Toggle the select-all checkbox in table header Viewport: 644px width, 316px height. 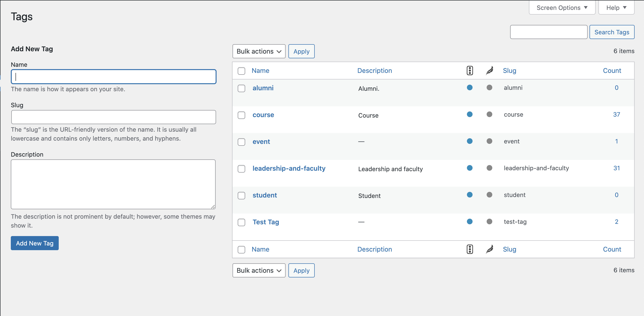tap(241, 71)
